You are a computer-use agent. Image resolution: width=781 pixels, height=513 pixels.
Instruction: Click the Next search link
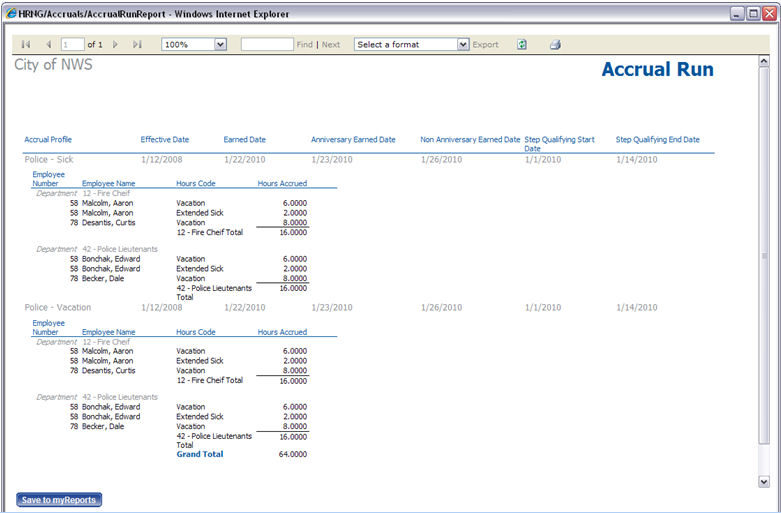331,45
